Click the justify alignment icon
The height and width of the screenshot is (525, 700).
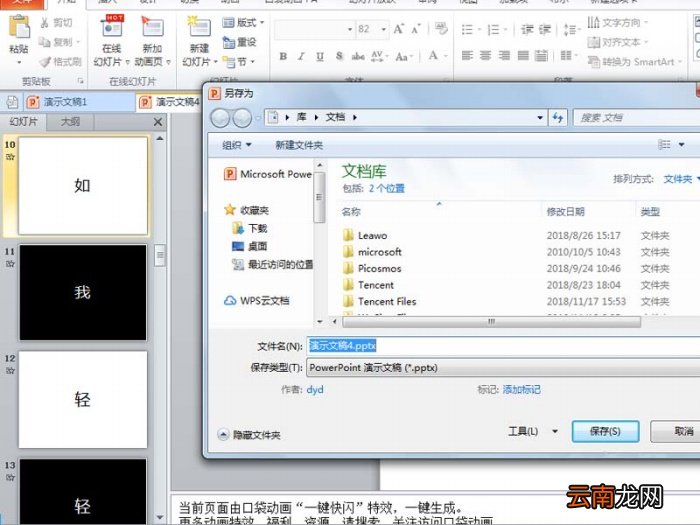[x=523, y=56]
